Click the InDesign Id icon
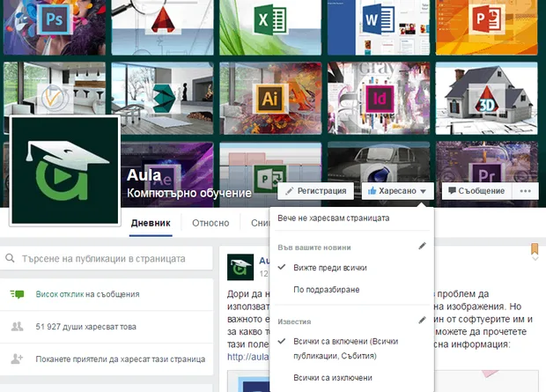 pyautogui.click(x=379, y=99)
